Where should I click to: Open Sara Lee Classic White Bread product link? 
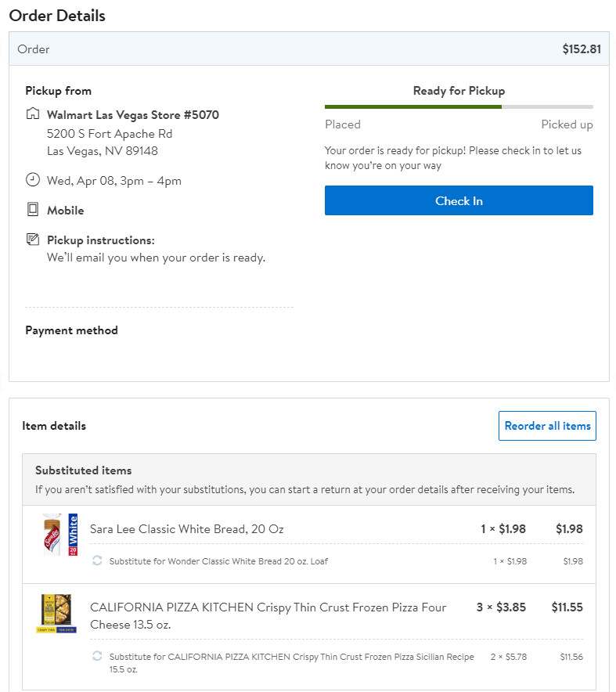[x=186, y=529]
